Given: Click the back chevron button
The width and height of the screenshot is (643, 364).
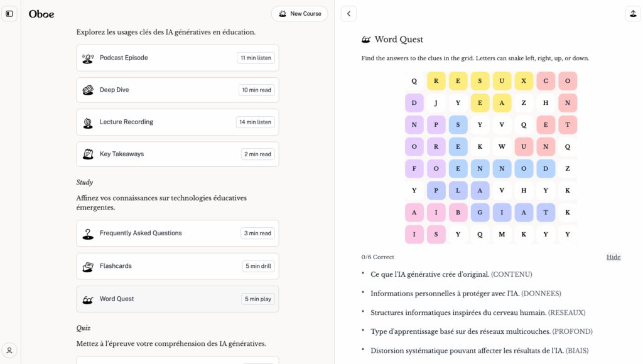Looking at the screenshot, I should point(349,14).
